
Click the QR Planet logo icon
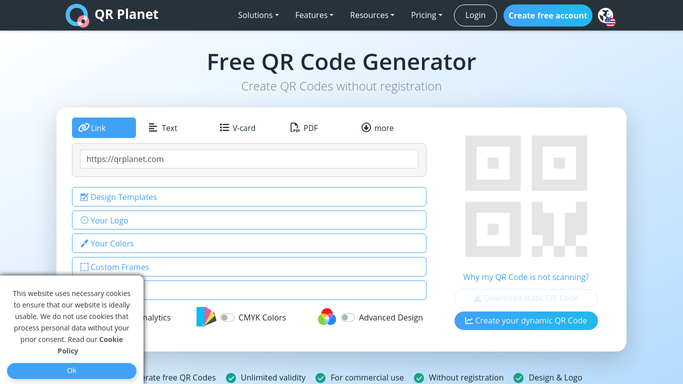tap(77, 15)
